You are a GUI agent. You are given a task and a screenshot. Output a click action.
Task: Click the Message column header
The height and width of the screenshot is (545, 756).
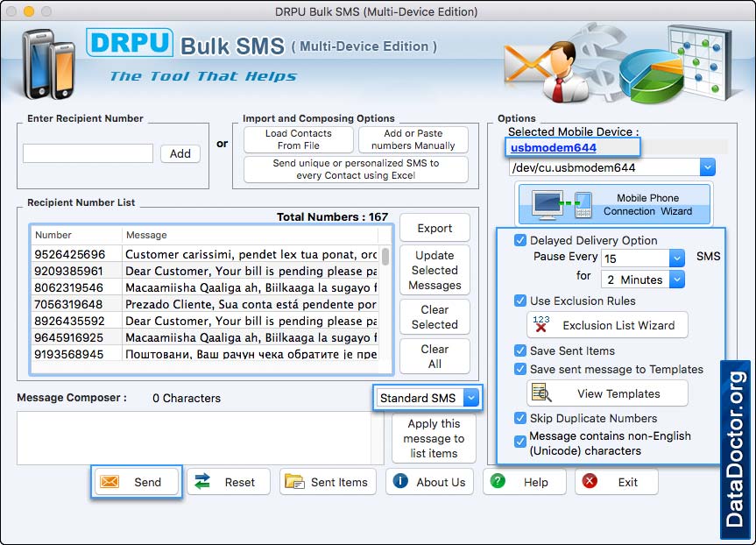(x=250, y=235)
